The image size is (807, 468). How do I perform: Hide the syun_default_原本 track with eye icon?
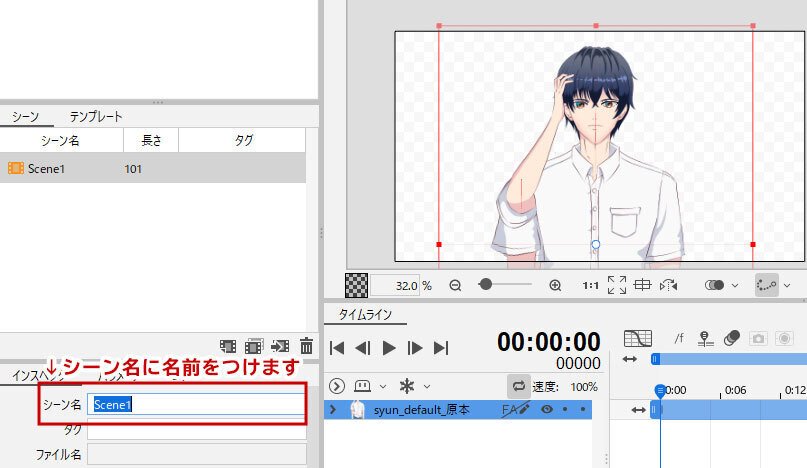point(547,409)
